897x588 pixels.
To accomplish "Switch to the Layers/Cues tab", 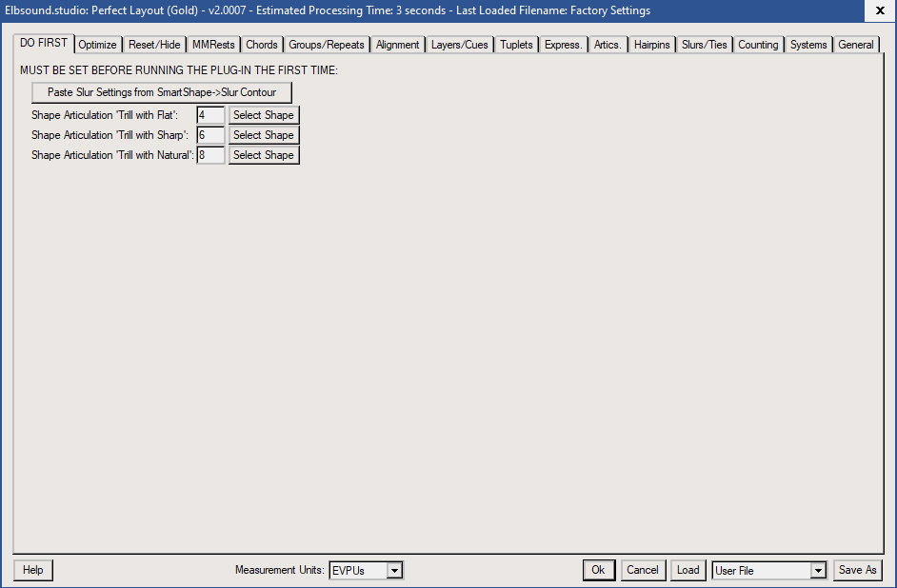I will (459, 44).
